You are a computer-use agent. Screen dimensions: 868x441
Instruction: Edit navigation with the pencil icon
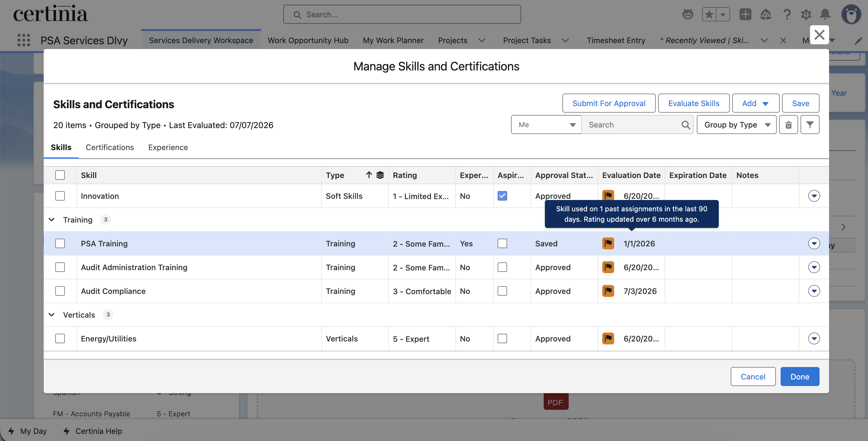point(858,41)
